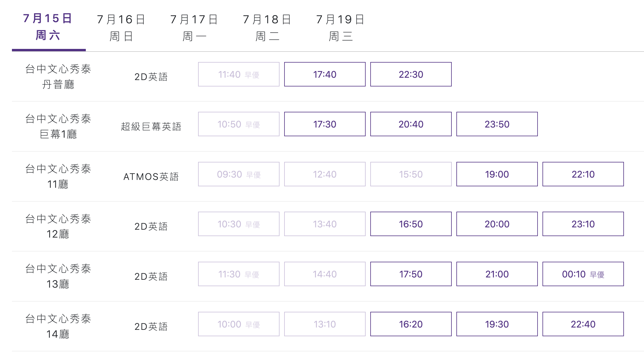This screenshot has height=354, width=644.
Task: Book the 17:30 超級巨幕 screening
Action: click(x=324, y=124)
